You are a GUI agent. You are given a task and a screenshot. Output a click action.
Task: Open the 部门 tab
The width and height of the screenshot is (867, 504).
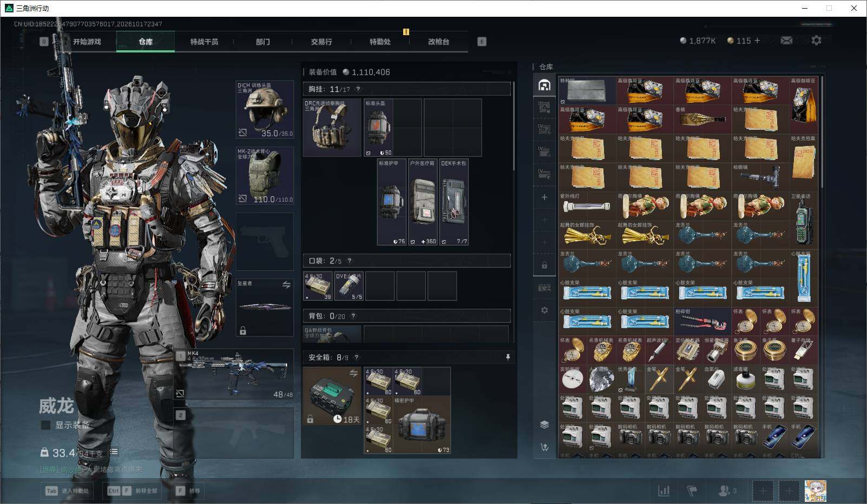click(263, 42)
